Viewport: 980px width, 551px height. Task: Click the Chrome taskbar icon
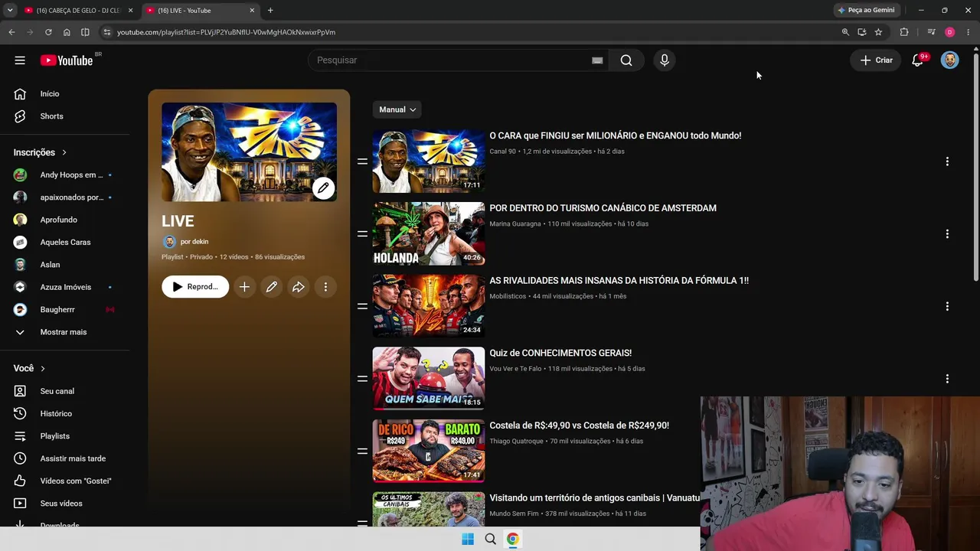point(513,539)
